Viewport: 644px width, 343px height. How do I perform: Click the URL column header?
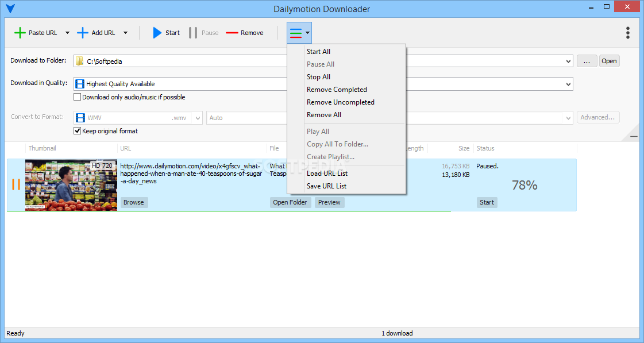126,148
